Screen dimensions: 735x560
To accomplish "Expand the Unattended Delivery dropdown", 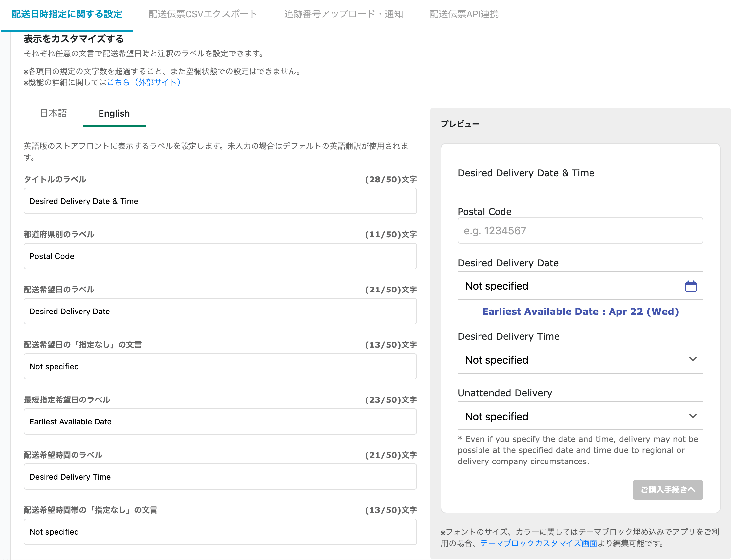I will pos(580,416).
